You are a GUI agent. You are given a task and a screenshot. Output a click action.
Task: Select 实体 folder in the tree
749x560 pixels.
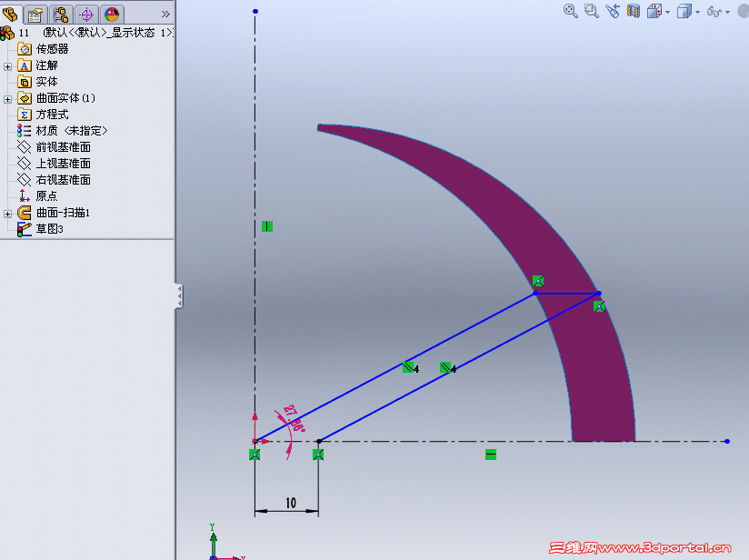pyautogui.click(x=47, y=82)
